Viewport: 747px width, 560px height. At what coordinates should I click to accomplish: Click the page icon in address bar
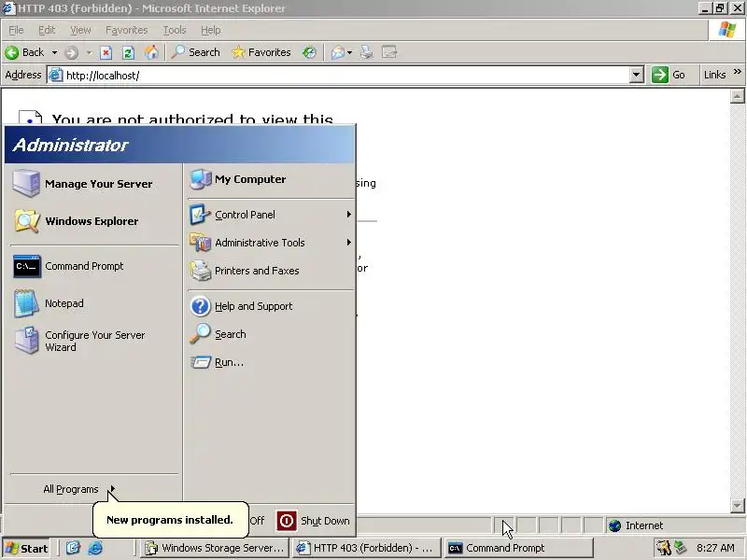coord(56,75)
